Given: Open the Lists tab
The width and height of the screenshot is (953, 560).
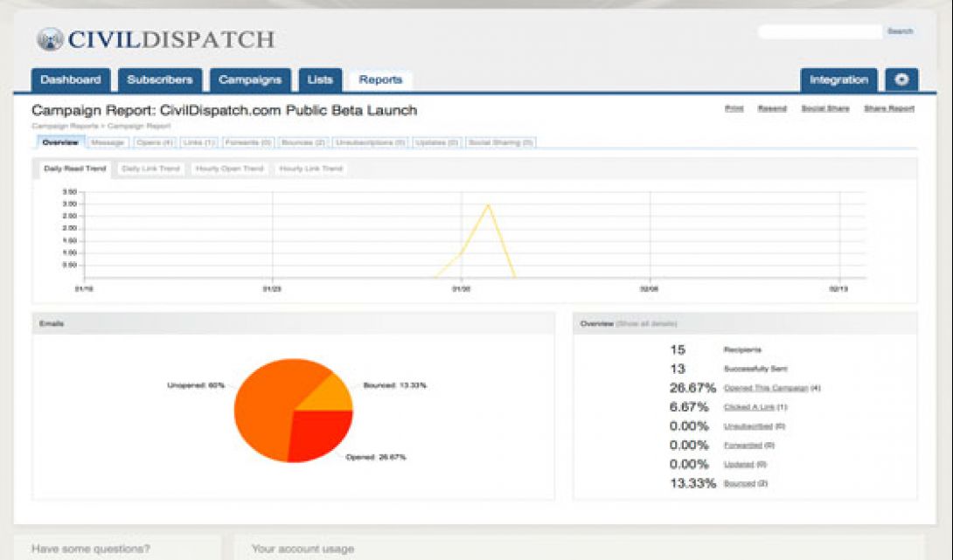Looking at the screenshot, I should [x=320, y=80].
